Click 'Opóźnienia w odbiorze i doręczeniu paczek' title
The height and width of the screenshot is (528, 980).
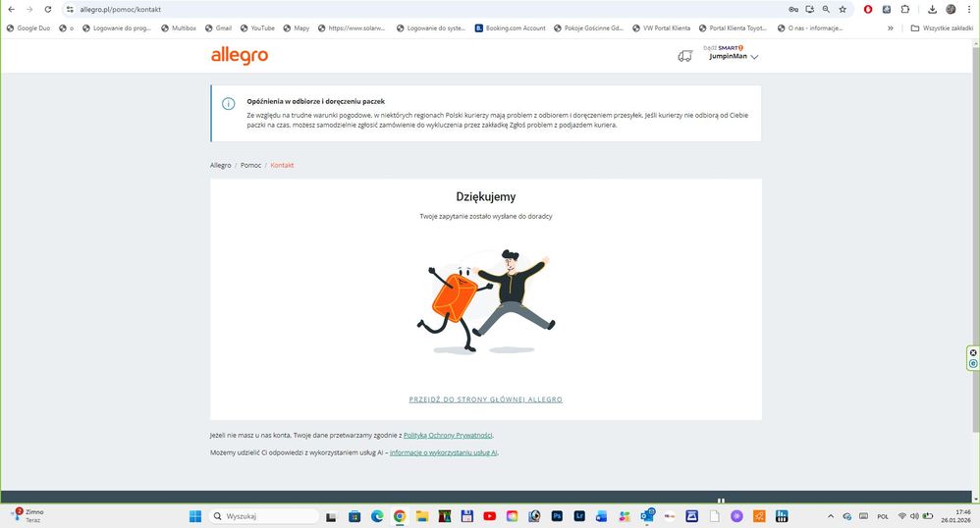pos(315,101)
